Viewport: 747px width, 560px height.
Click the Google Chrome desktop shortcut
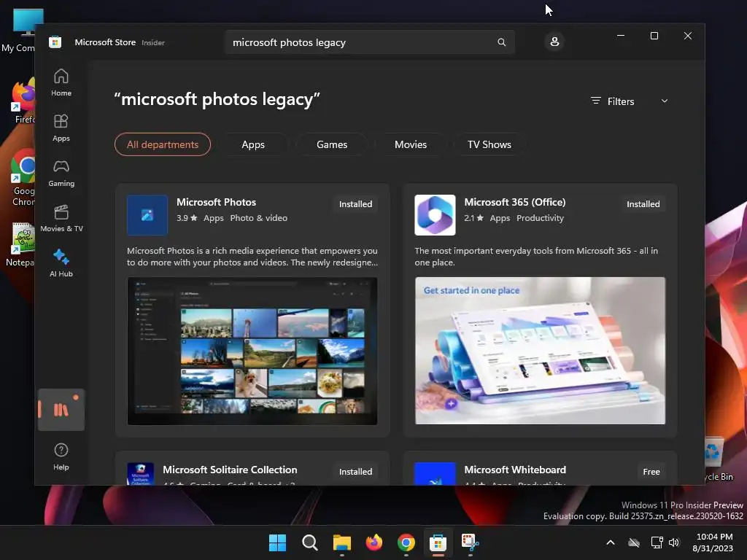tap(23, 178)
